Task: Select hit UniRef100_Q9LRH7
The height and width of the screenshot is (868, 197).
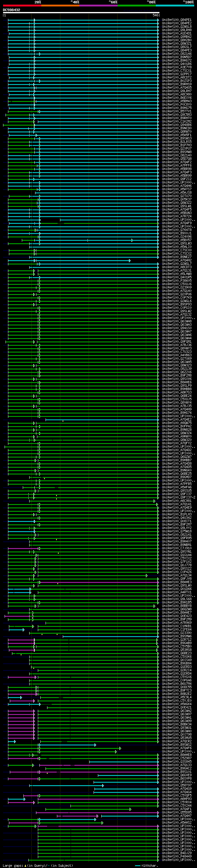Action: coord(177,91)
